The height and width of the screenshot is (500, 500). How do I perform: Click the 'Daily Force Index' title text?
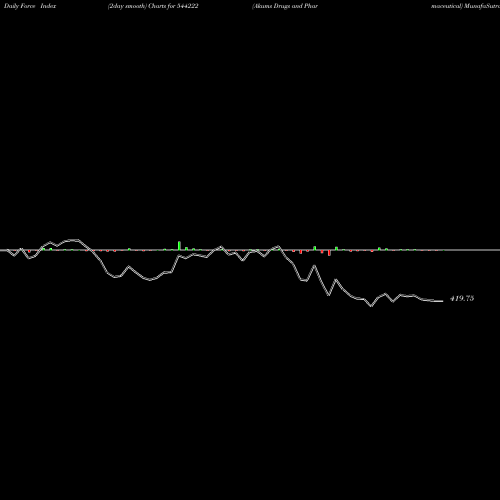(30, 6)
